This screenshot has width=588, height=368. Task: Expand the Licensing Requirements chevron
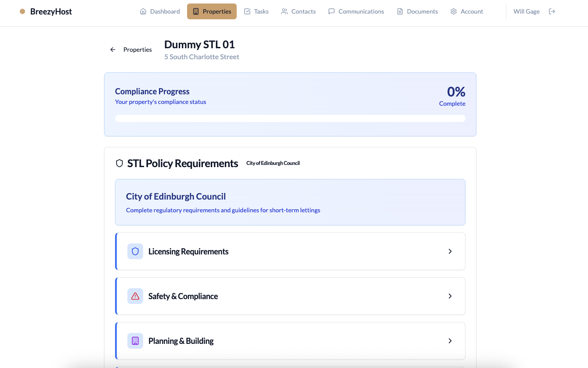coord(450,251)
